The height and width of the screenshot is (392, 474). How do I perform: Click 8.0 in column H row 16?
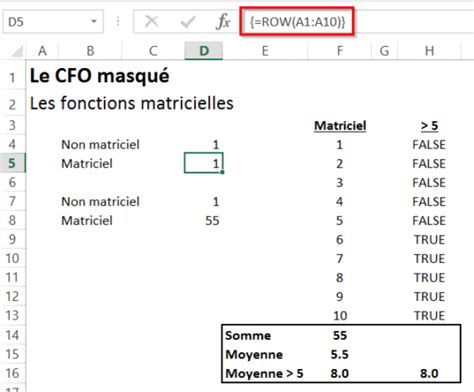429,373
